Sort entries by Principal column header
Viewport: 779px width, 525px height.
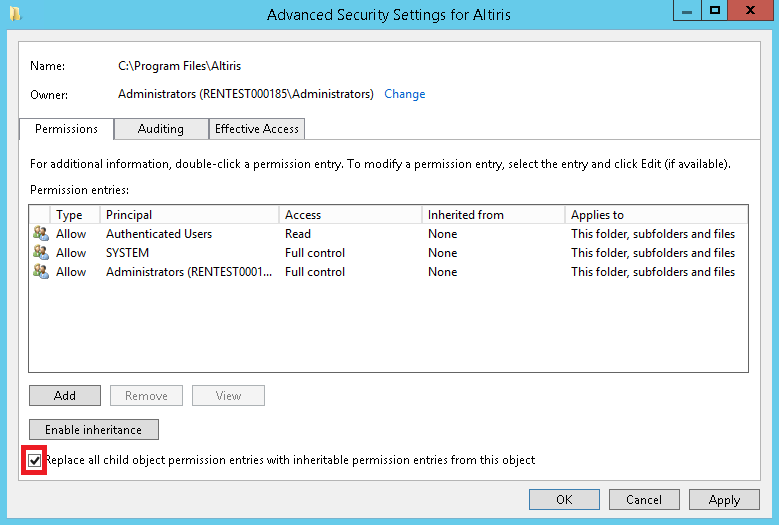(x=190, y=215)
